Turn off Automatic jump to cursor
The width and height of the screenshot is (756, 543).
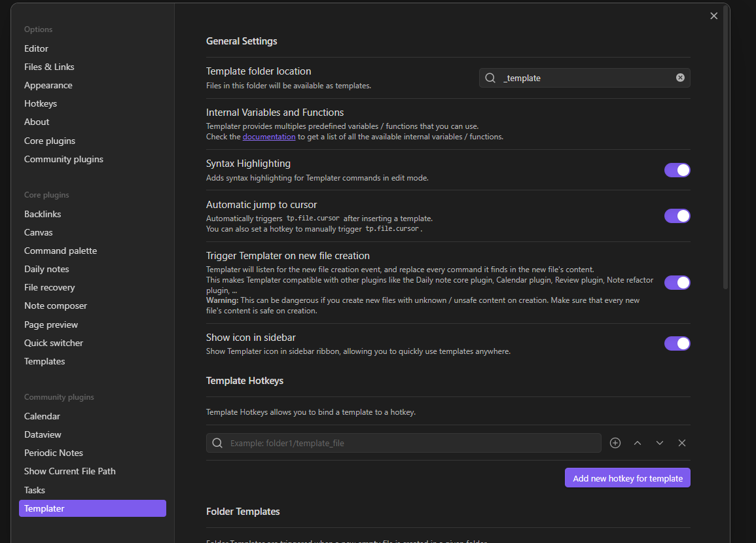point(677,216)
